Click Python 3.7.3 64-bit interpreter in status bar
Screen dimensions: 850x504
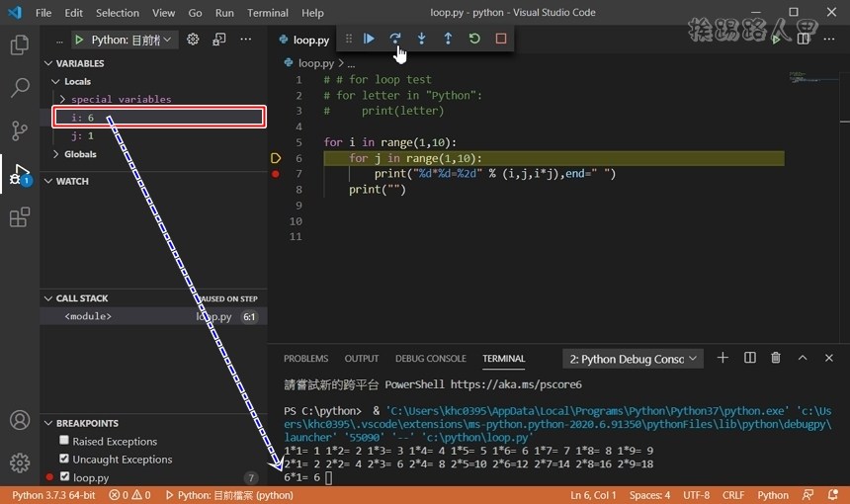53,495
